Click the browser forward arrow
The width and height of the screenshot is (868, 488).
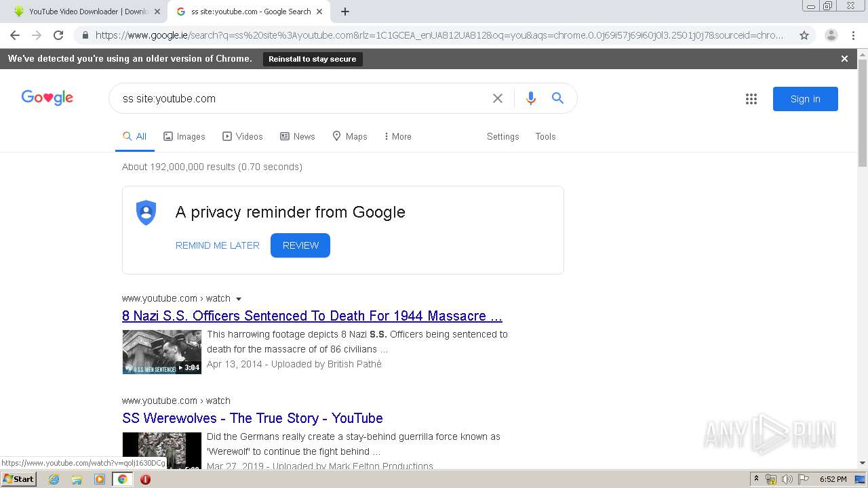[37, 35]
